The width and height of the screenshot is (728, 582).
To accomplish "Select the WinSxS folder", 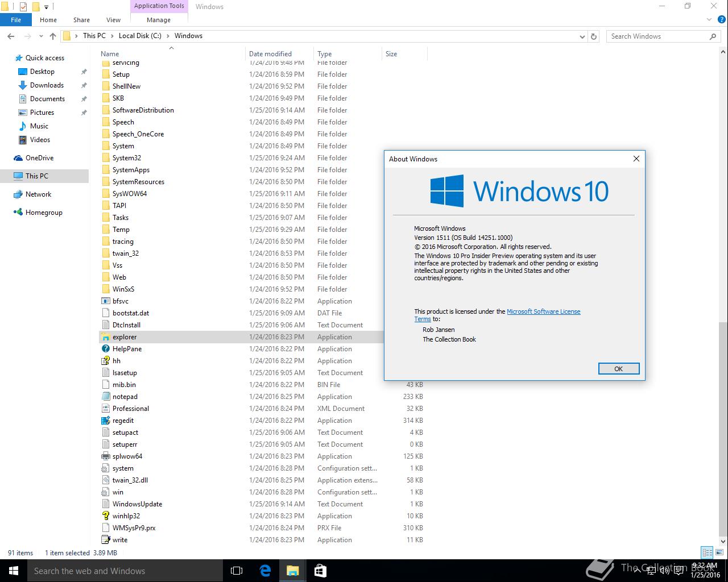I will [x=123, y=289].
